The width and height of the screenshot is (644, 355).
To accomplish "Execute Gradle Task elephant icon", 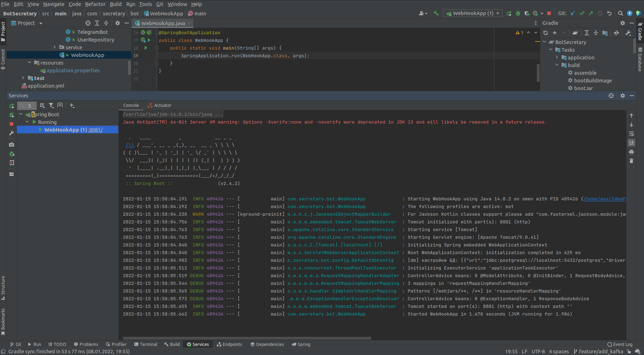I will (x=575, y=33).
